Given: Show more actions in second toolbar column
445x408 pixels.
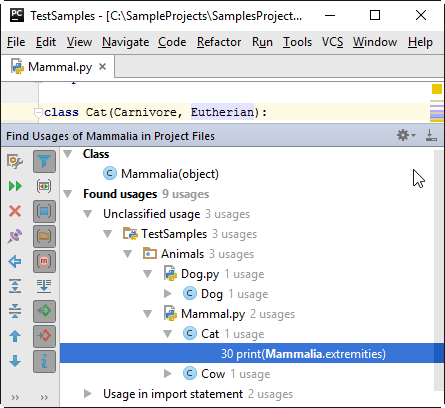Looking at the screenshot, I should pyautogui.click(x=44, y=397).
